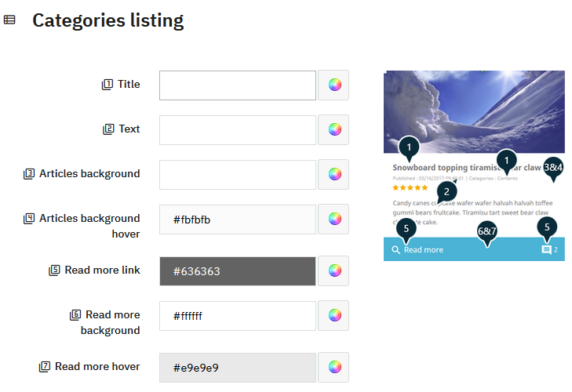This screenshot has height=392, width=572.
Task: Click the #ffffff Read more background field
Action: coord(238,316)
